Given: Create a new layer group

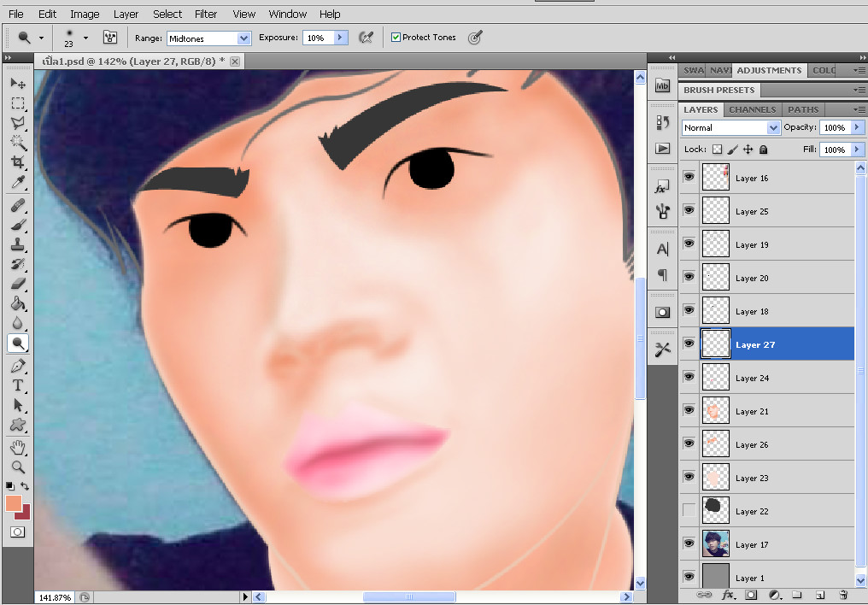Looking at the screenshot, I should [x=796, y=595].
